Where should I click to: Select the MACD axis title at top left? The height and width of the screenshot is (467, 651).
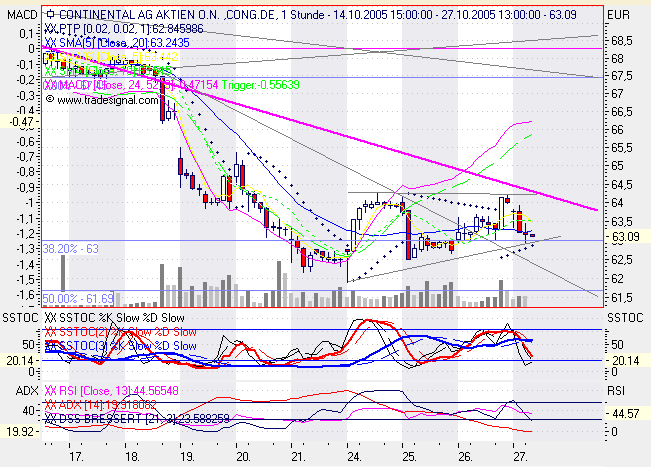click(x=22, y=15)
